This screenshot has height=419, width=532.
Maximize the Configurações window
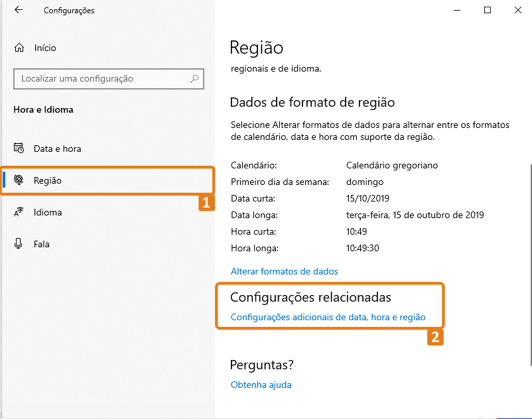pos(488,10)
